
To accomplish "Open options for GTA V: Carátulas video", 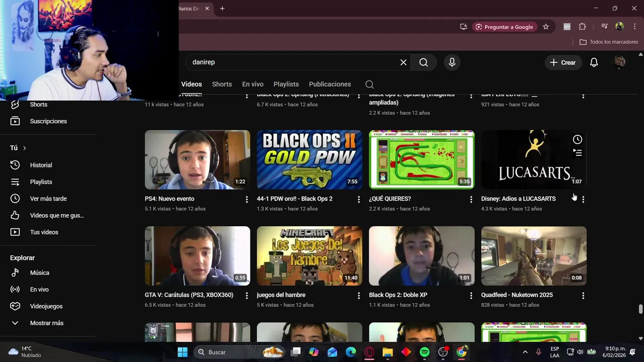I will [x=247, y=296].
